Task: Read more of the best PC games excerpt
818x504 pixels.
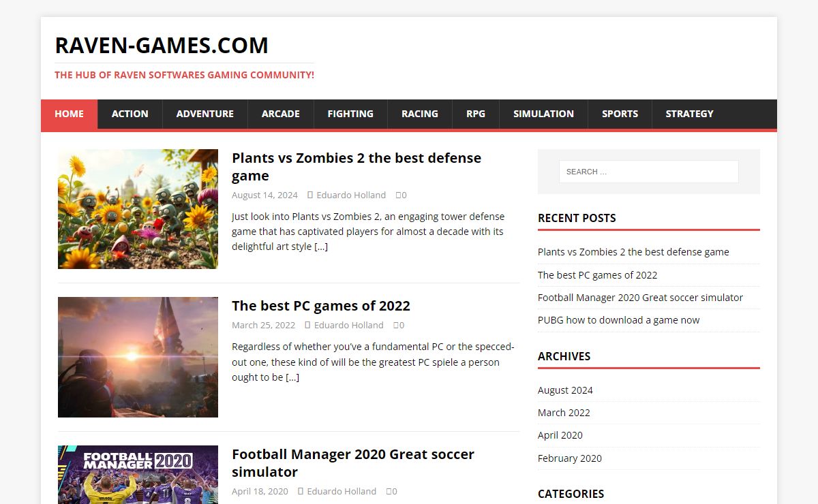Action: (x=292, y=377)
